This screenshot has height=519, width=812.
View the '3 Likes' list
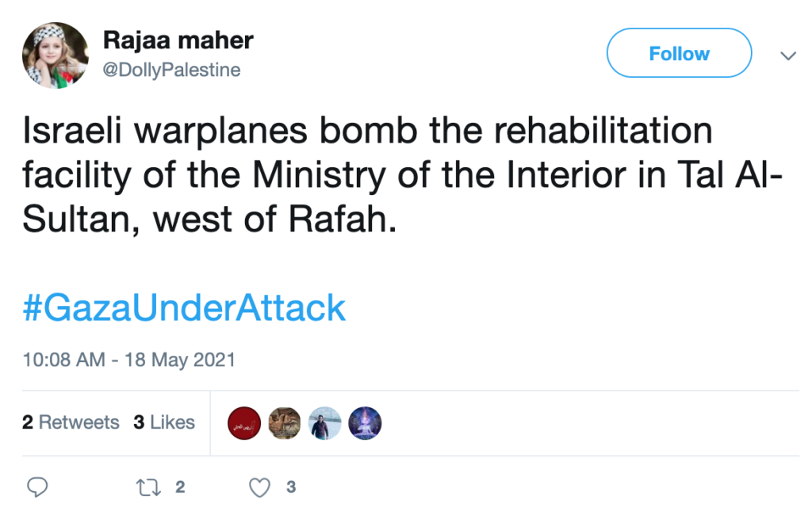(164, 422)
